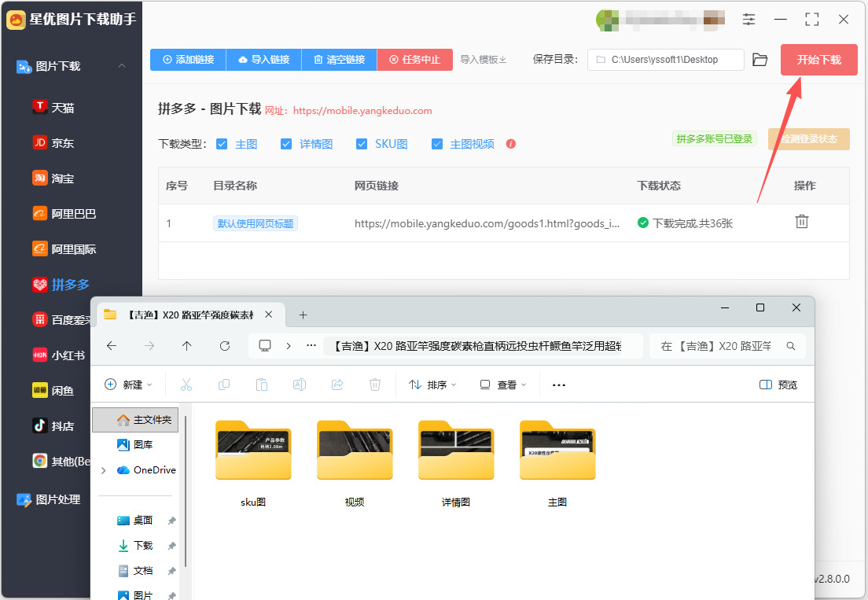The width and height of the screenshot is (868, 600).
Task: Click the 导入模板 link
Action: (x=483, y=60)
